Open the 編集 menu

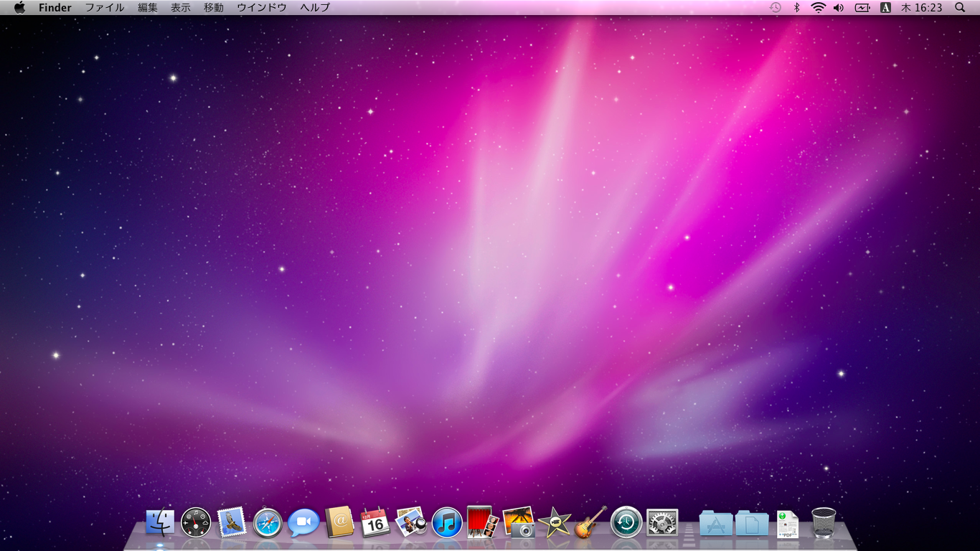148,7
